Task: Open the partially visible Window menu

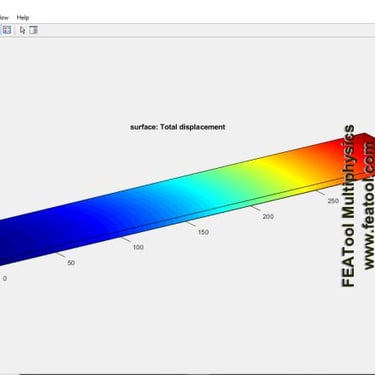Action: pyautogui.click(x=4, y=17)
